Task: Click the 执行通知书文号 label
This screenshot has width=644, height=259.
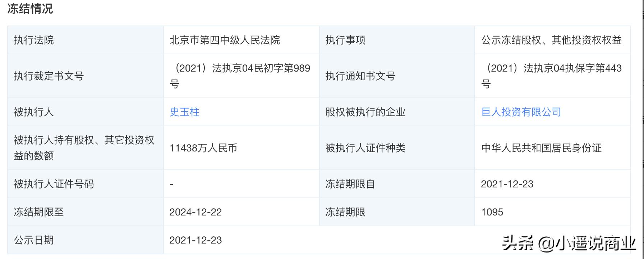Action: coord(360,76)
